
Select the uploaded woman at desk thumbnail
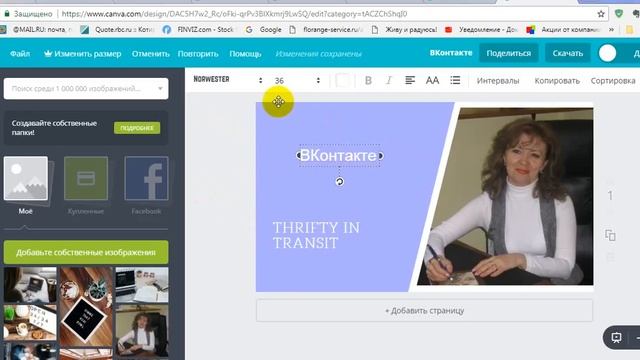click(142, 331)
